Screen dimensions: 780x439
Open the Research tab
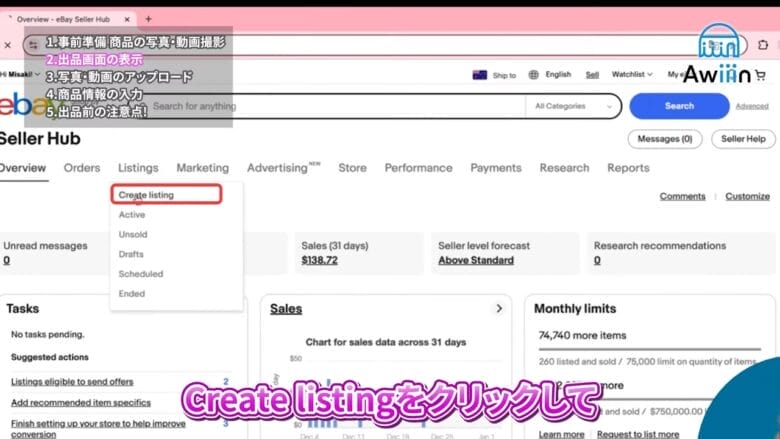564,168
